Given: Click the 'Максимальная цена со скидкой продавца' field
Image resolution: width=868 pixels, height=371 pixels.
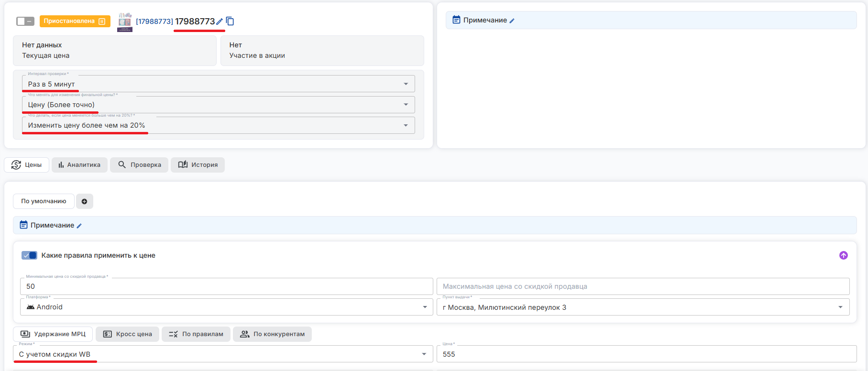Looking at the screenshot, I should tap(642, 286).
